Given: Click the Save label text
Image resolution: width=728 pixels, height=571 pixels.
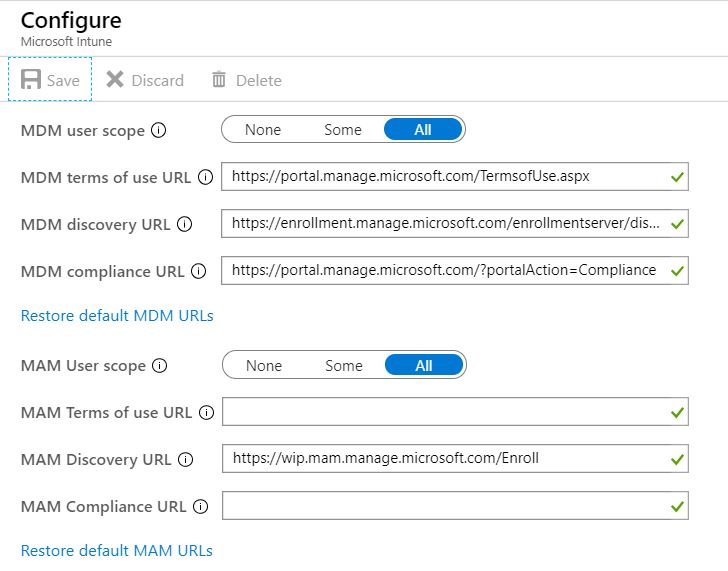Looking at the screenshot, I should (x=63, y=81).
